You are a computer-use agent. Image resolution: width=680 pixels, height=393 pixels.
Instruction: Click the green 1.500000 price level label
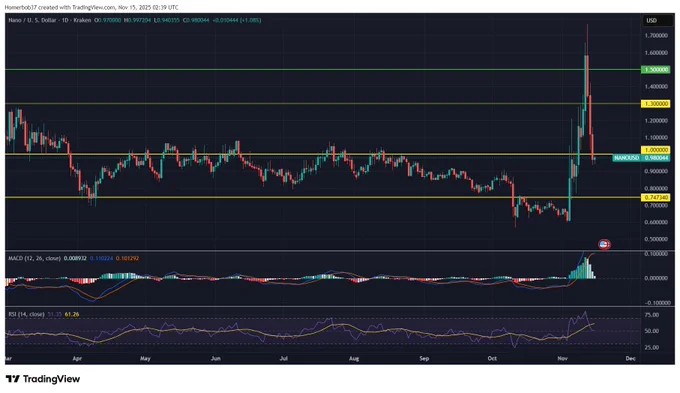click(655, 70)
